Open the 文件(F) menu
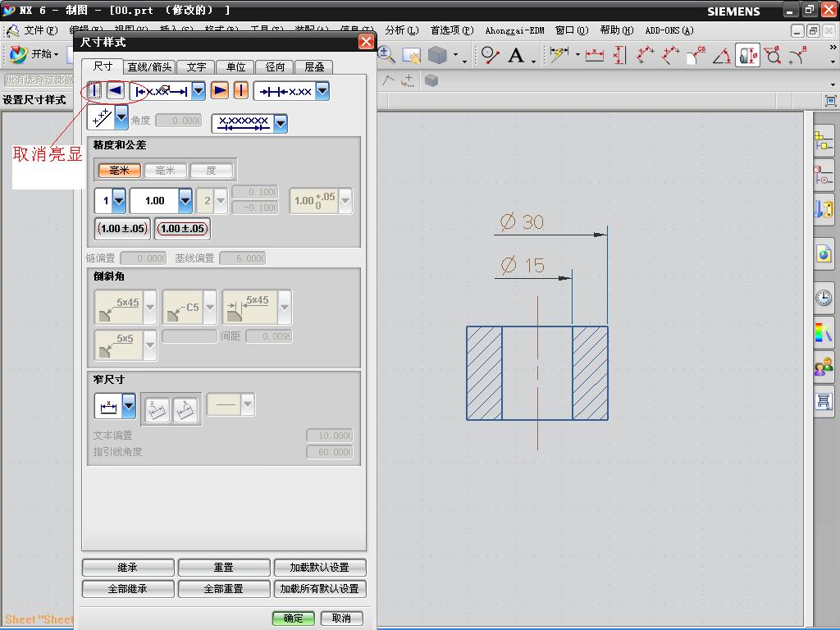This screenshot has height=630, width=840. [41, 30]
